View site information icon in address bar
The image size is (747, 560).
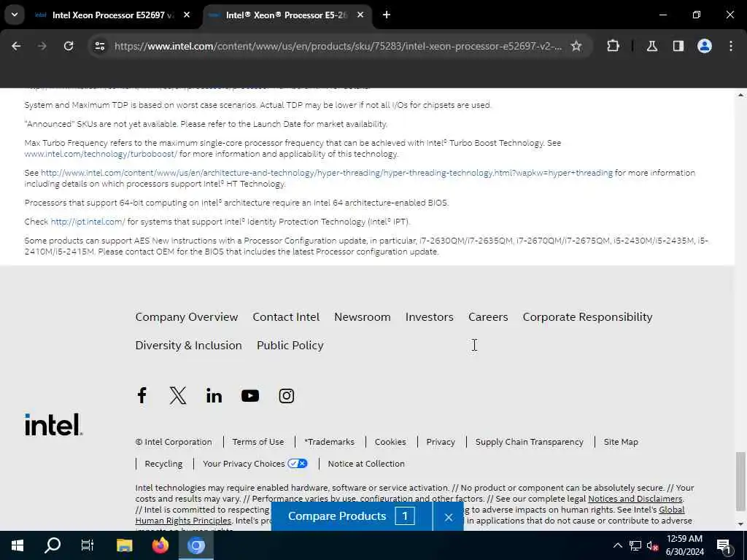click(99, 46)
